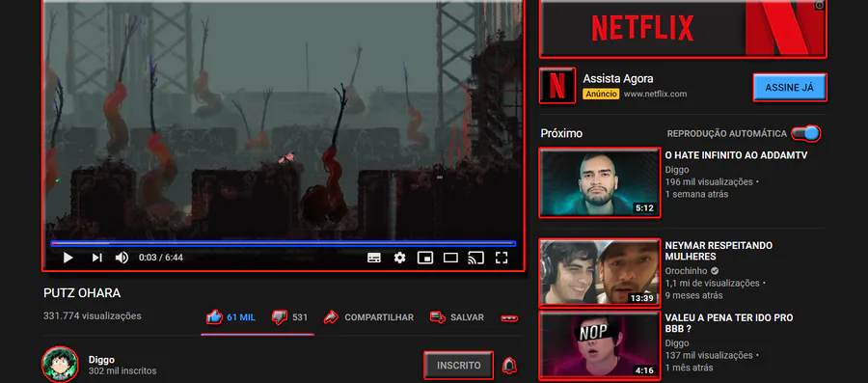Enter fullscreen mode
The image size is (868, 383).
[502, 258]
